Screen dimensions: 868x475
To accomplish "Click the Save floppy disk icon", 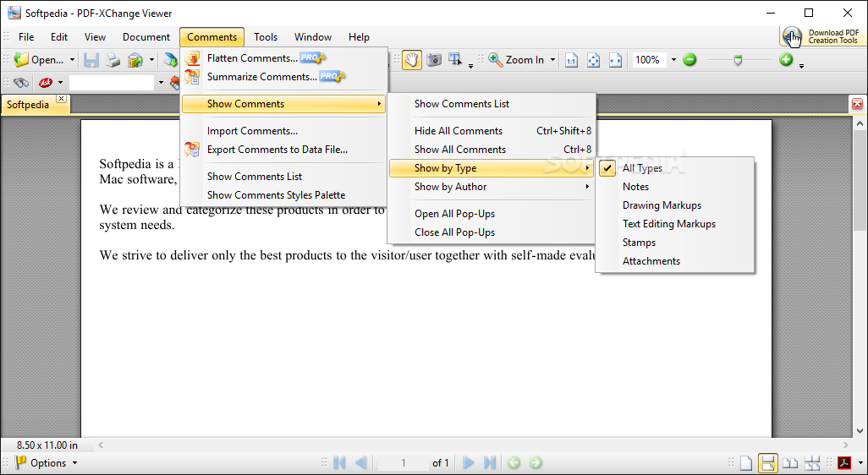I will (91, 60).
